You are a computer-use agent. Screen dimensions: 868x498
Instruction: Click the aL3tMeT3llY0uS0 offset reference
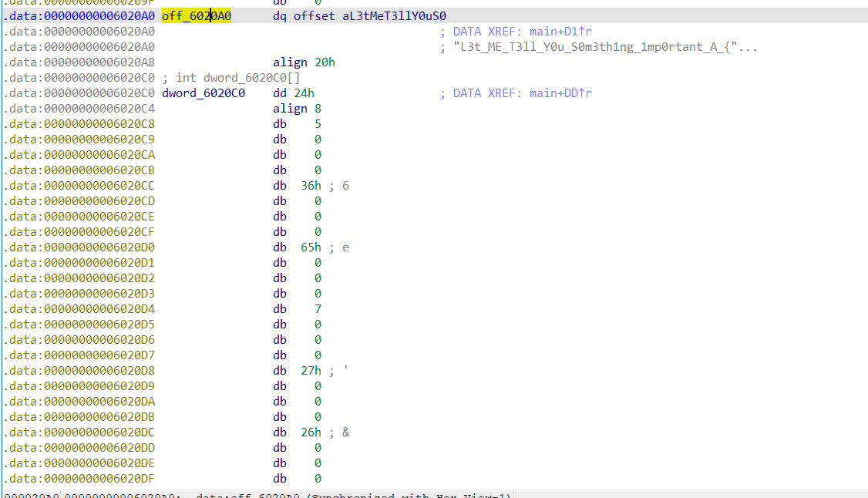(x=394, y=16)
